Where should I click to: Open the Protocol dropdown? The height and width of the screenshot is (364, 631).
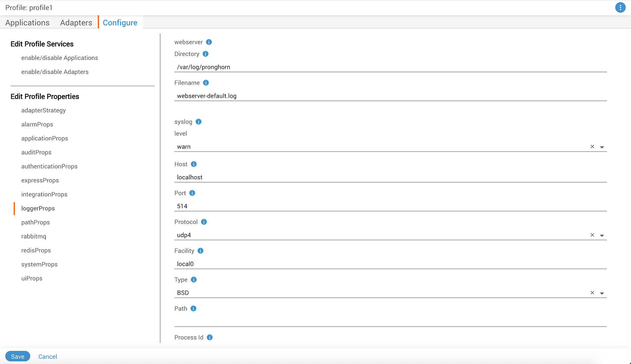(602, 235)
